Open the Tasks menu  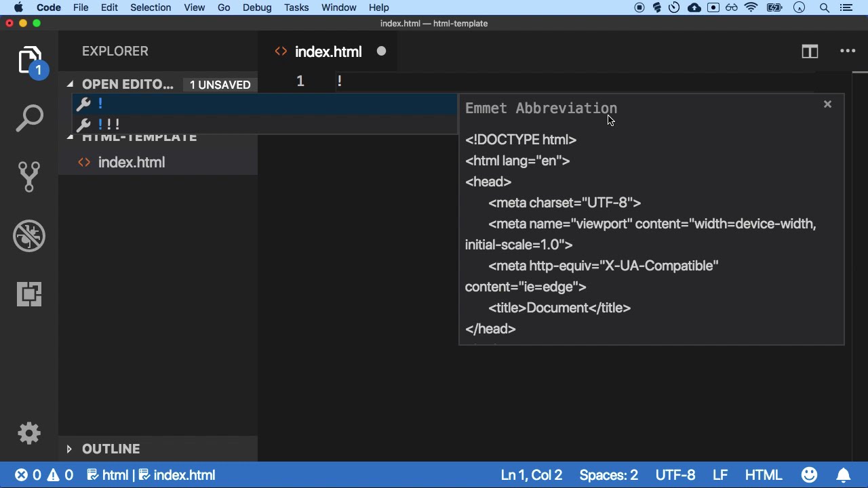tap(296, 7)
